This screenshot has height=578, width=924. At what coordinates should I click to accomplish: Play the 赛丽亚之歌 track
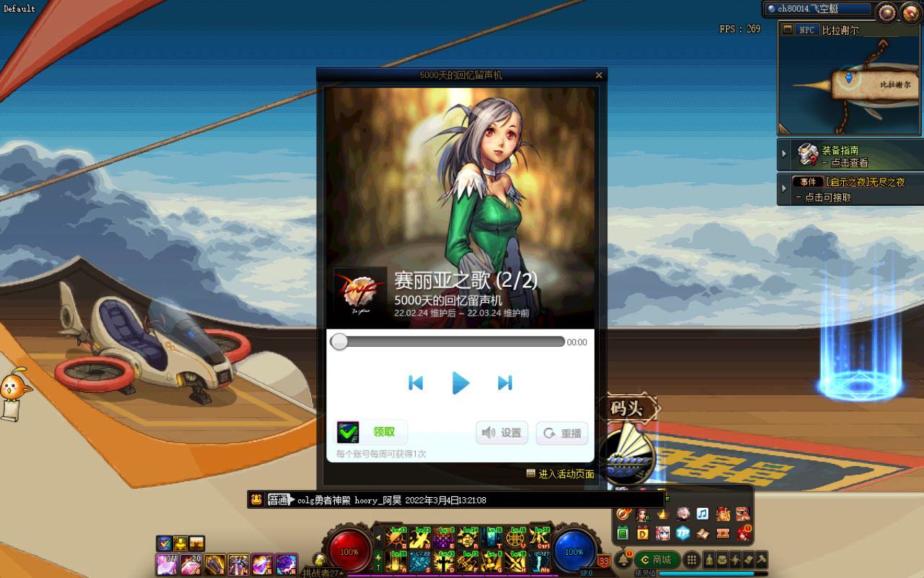[x=461, y=382]
